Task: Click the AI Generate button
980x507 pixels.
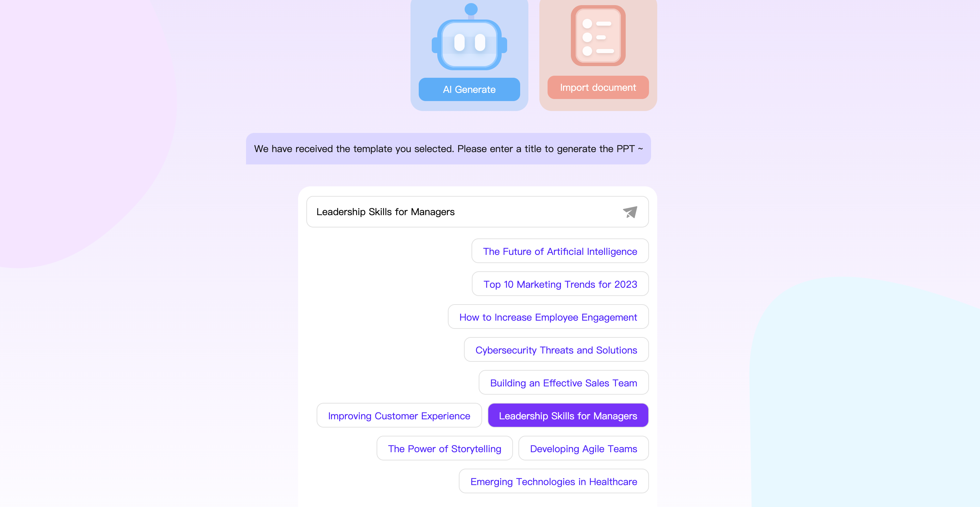Action: click(469, 89)
